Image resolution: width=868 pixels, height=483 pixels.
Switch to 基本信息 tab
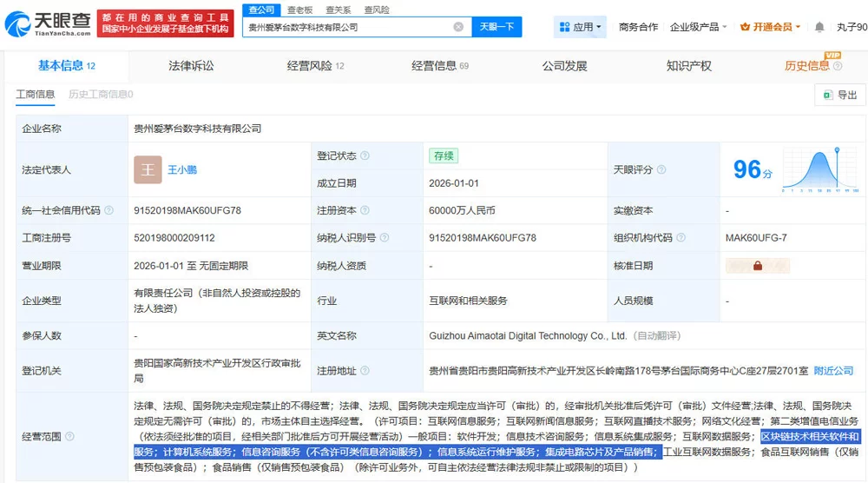point(67,66)
